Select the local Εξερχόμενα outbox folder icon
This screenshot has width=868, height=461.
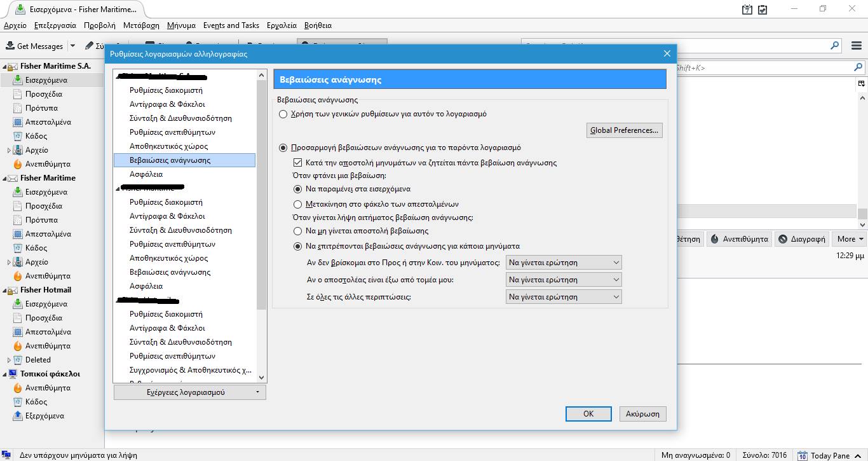(x=18, y=416)
